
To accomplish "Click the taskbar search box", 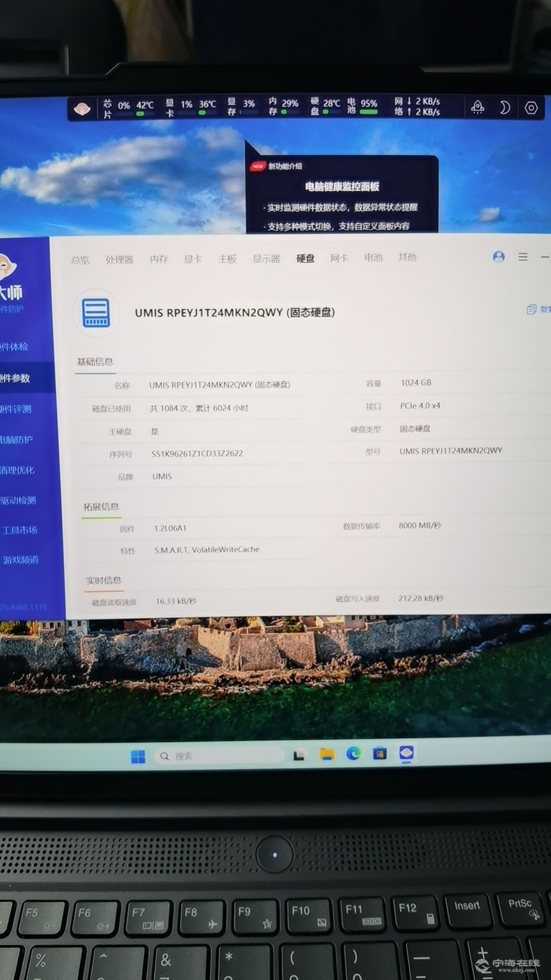I will (219, 756).
